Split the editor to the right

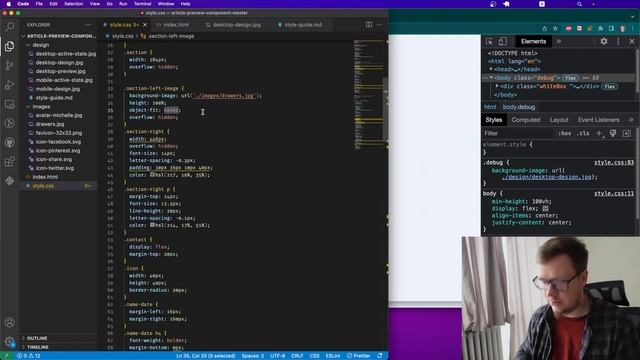click(x=369, y=24)
